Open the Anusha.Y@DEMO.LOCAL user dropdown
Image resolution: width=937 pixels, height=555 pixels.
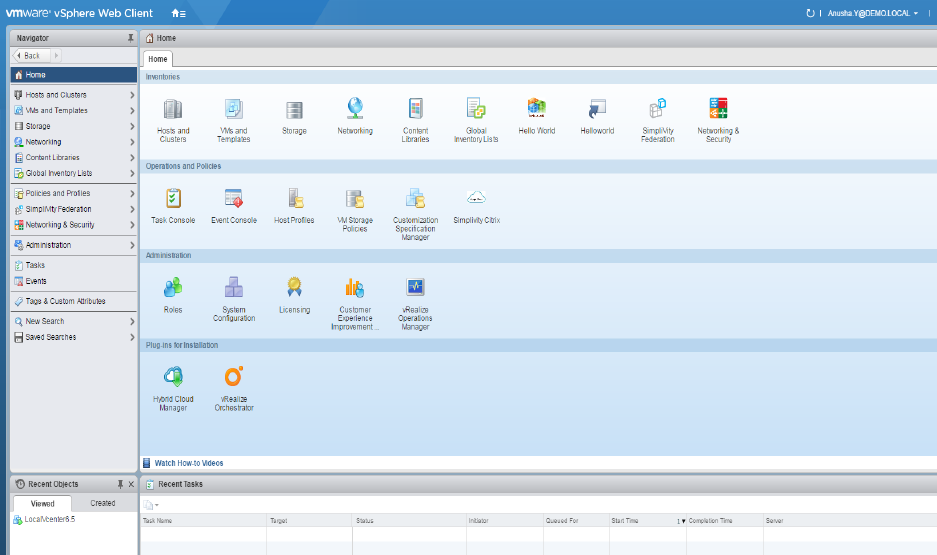click(873, 13)
